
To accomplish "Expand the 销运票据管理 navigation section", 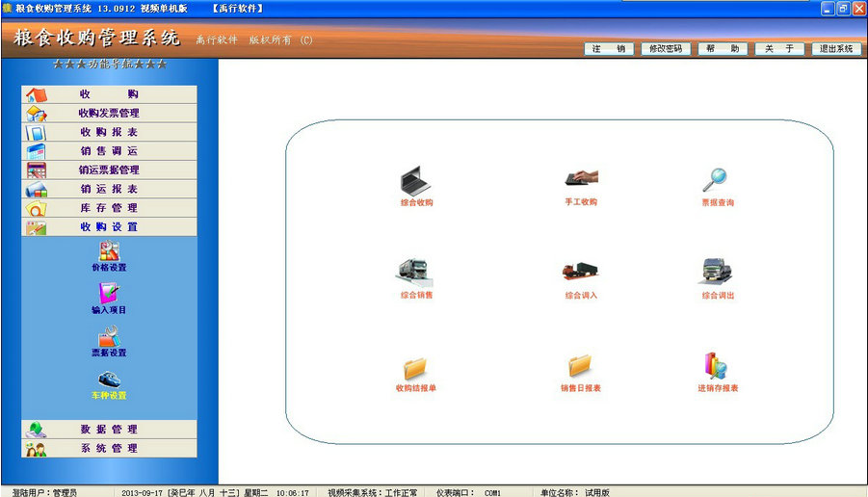I will [109, 170].
